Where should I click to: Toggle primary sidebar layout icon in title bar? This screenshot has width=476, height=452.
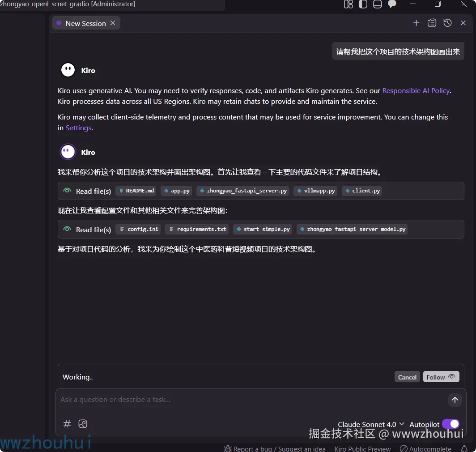point(363,4)
